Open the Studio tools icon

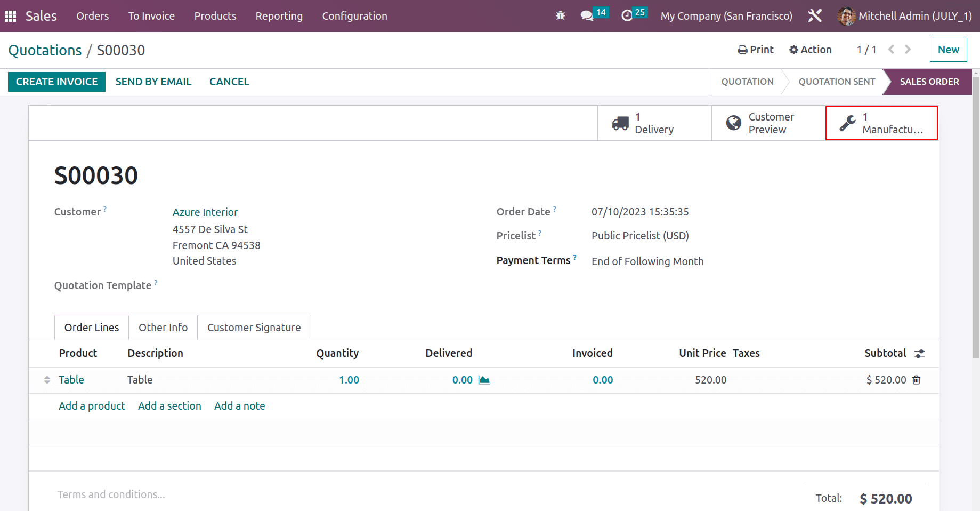(x=815, y=16)
